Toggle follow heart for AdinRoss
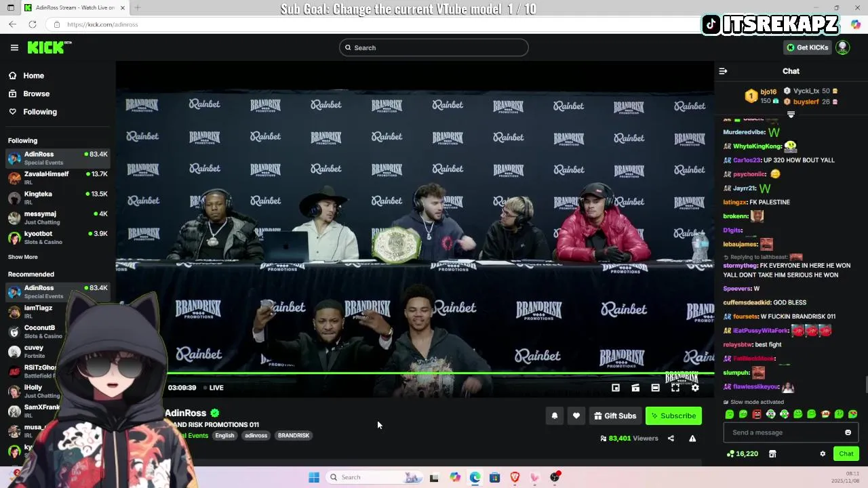This screenshot has height=488, width=868. pyautogui.click(x=576, y=416)
